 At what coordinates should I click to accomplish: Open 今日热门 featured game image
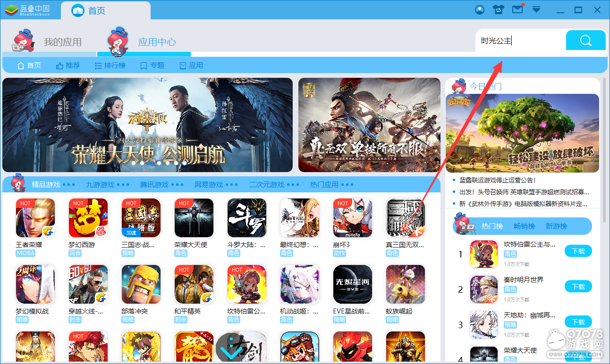click(x=522, y=133)
